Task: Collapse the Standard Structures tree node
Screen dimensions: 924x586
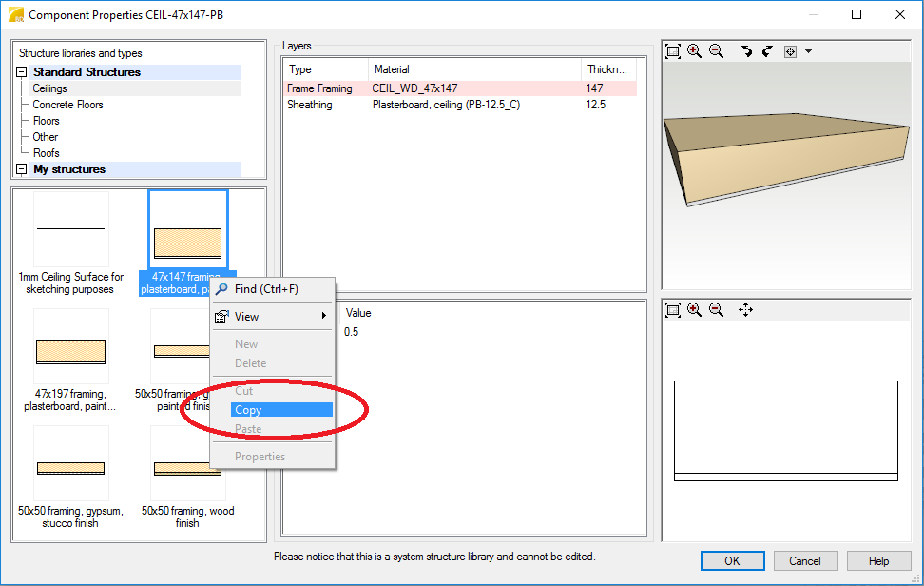Action: coord(21,72)
